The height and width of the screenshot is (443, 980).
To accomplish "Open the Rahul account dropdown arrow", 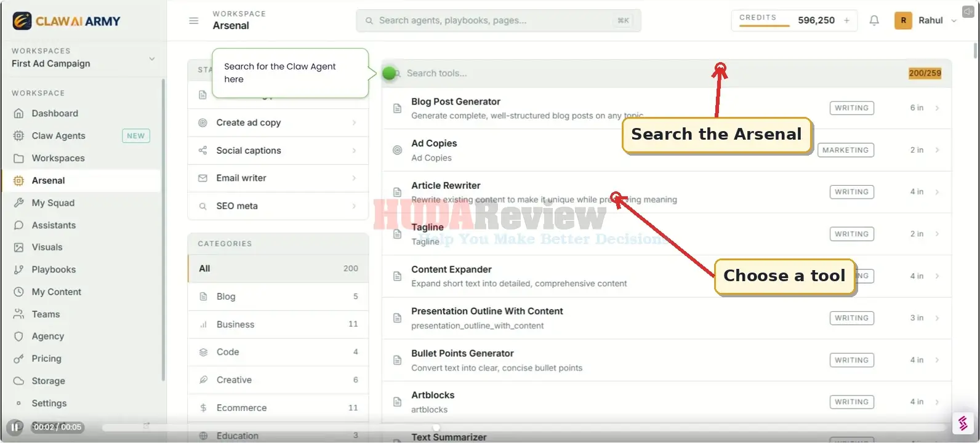I will coord(954,20).
